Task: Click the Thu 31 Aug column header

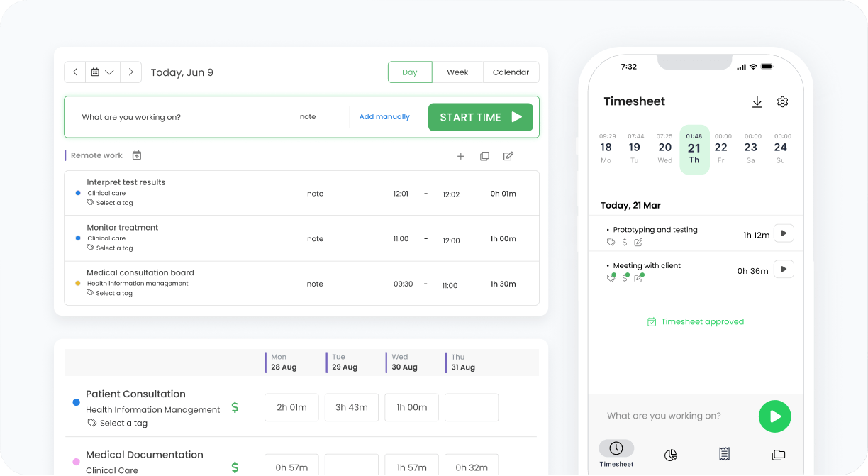Action: [x=462, y=362]
